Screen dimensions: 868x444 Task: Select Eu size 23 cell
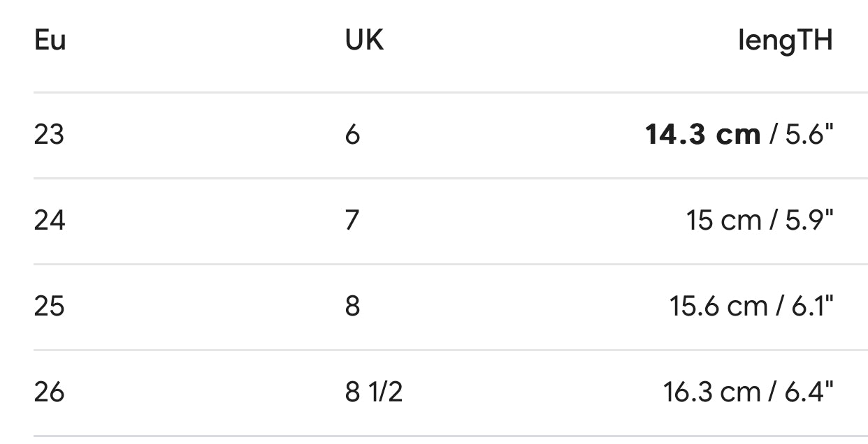pos(49,134)
